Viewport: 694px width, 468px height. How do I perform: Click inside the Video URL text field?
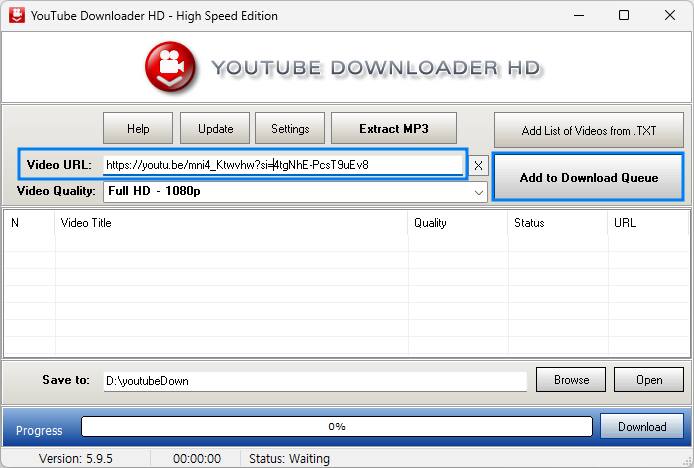point(283,165)
